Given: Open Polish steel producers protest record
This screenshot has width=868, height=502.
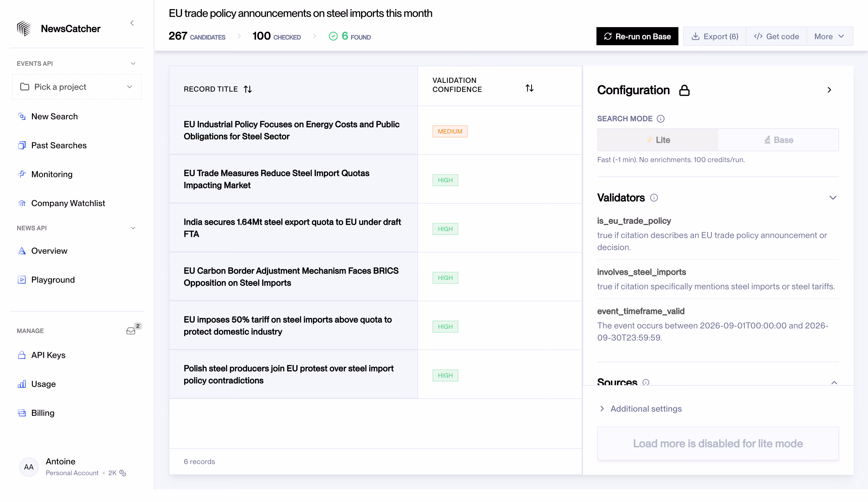Looking at the screenshot, I should click(x=293, y=374).
